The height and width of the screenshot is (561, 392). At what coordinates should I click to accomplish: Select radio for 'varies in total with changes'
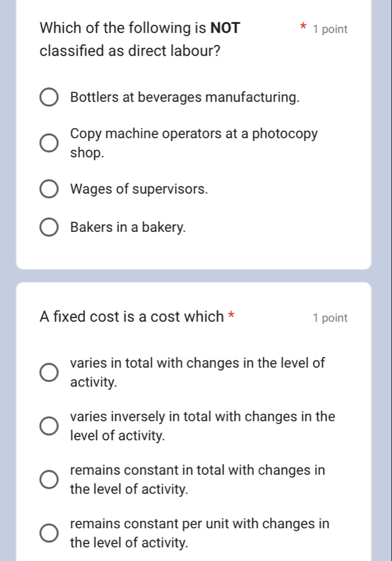pos(49,373)
